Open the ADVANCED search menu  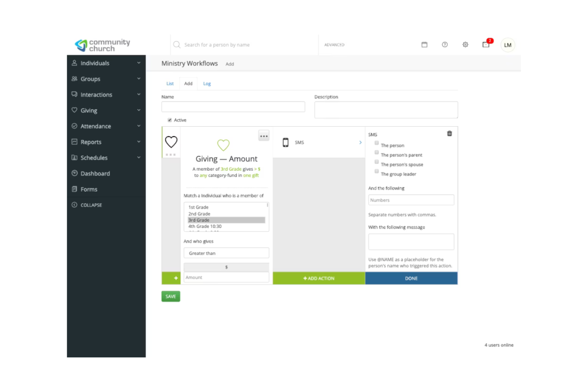pyautogui.click(x=334, y=44)
